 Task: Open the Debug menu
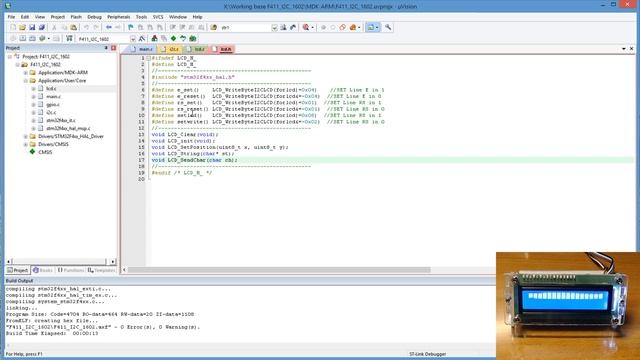pos(94,17)
